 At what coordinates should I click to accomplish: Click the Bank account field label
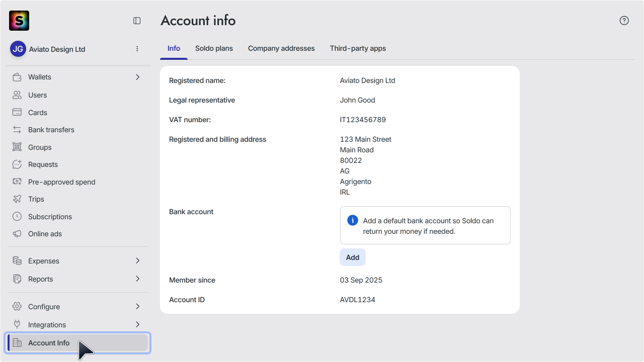pyautogui.click(x=191, y=212)
